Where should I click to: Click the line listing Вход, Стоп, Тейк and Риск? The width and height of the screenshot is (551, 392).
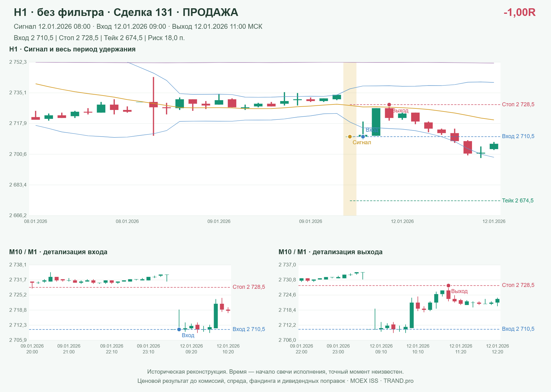[x=99, y=38]
